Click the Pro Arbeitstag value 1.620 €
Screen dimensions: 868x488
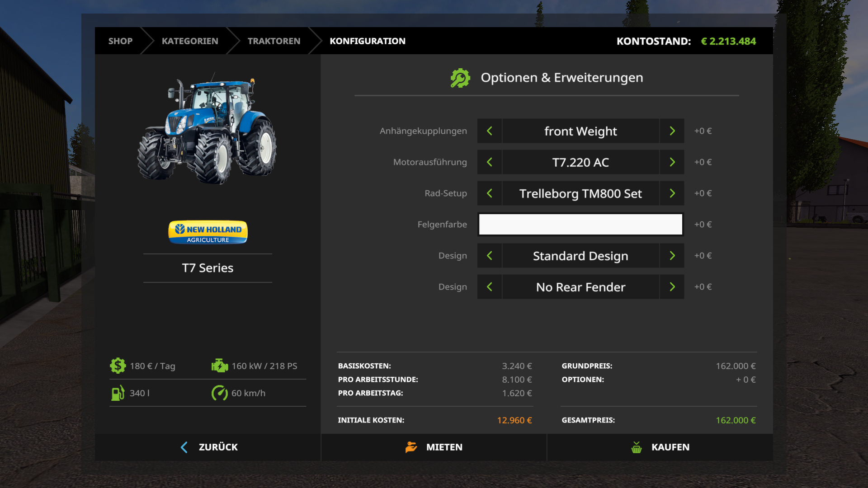517,393
